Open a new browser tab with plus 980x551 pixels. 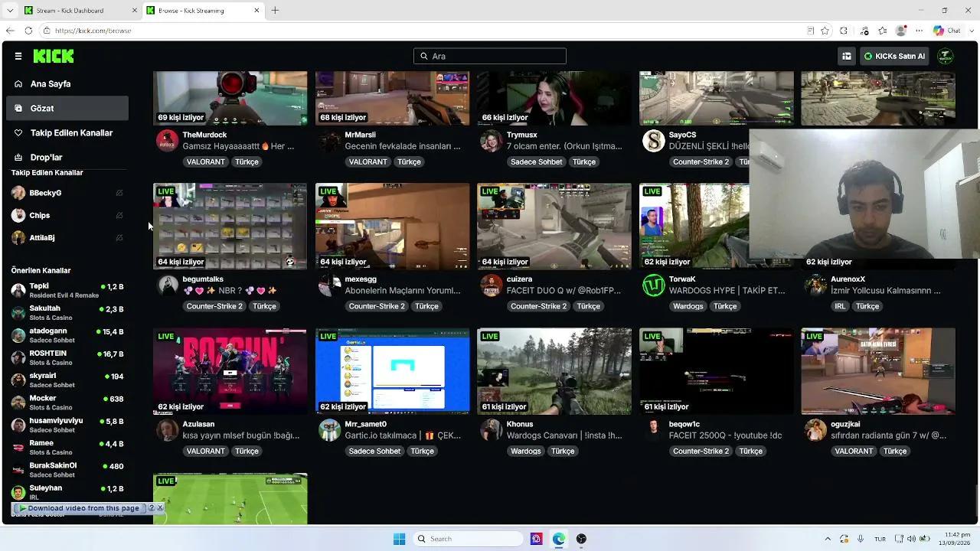[x=275, y=10]
